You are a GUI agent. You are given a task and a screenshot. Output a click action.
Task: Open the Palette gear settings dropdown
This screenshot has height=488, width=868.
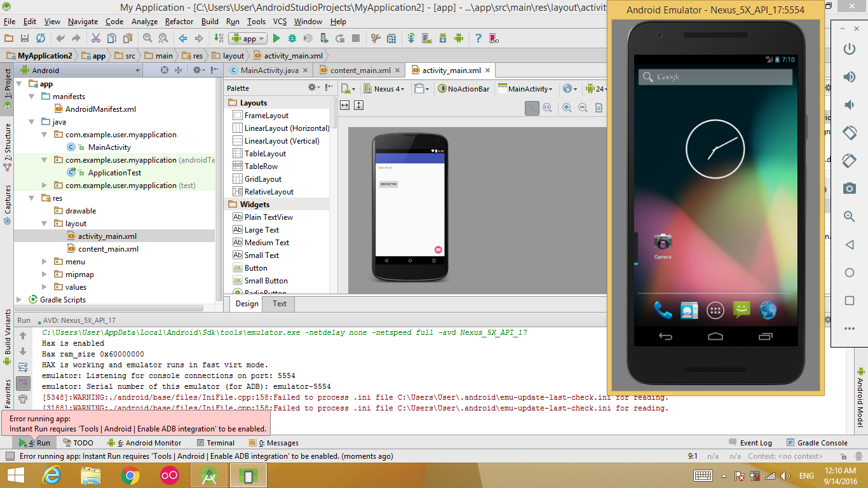click(313, 88)
